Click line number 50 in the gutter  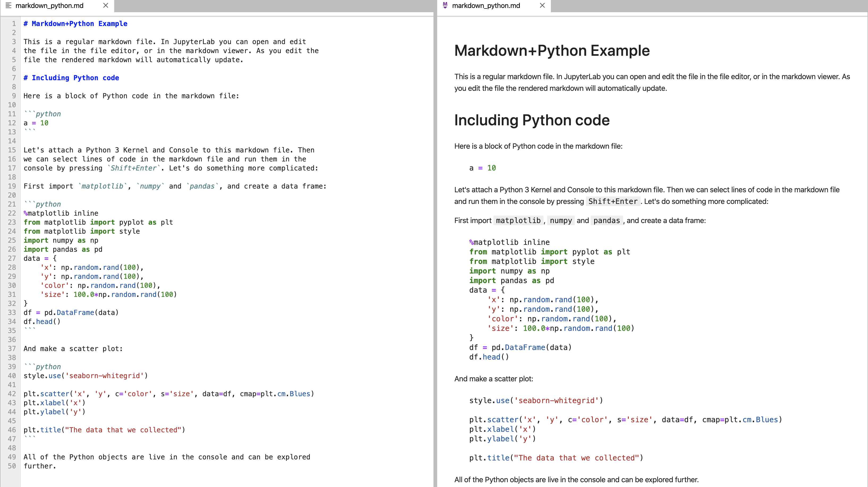point(12,466)
